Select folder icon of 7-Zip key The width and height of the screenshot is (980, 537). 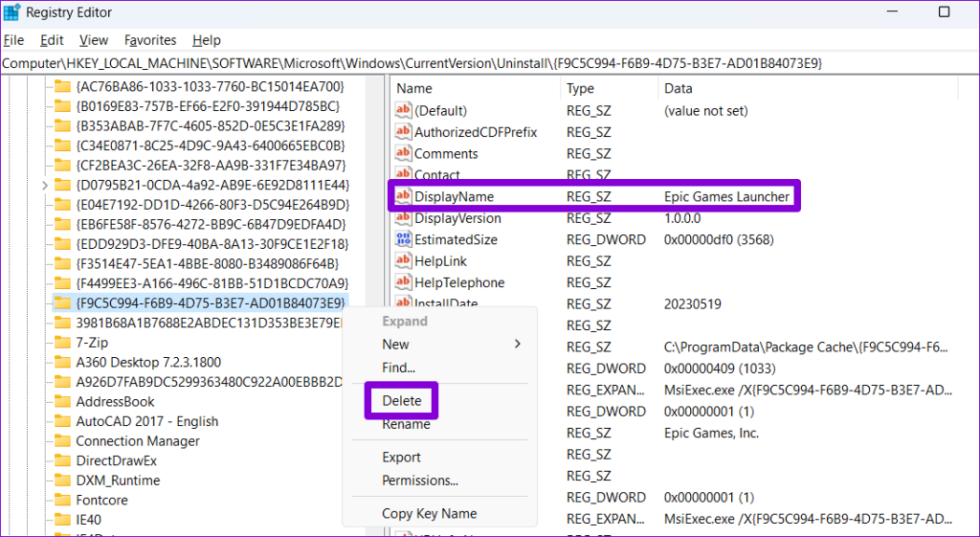click(x=62, y=343)
